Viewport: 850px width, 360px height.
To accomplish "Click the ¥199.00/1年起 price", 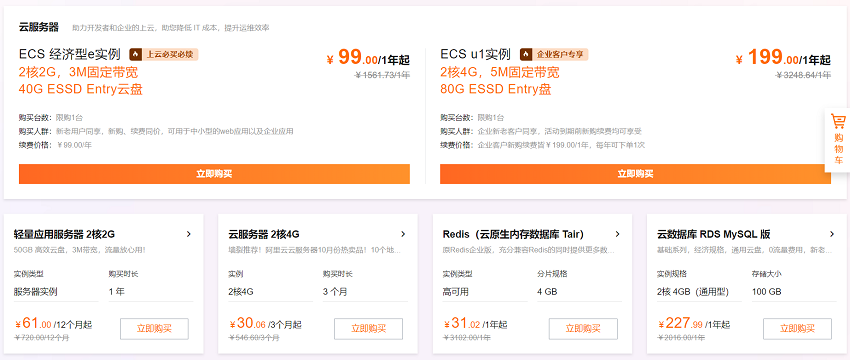I will pos(783,57).
